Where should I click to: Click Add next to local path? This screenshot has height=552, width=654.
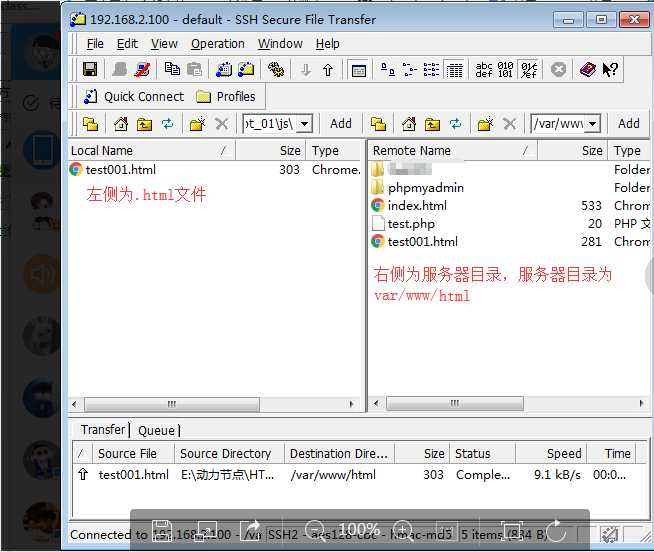click(x=341, y=124)
